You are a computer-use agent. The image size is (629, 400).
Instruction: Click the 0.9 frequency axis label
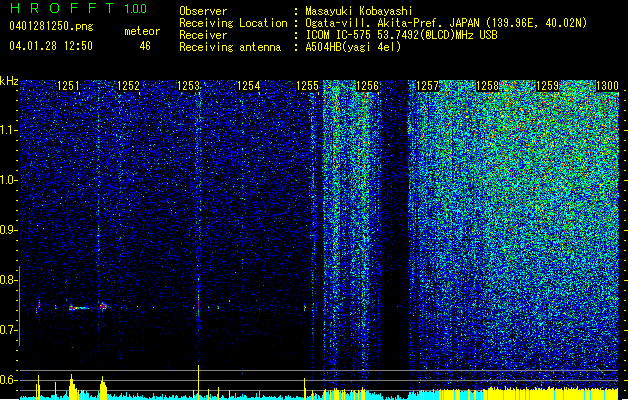(8, 230)
